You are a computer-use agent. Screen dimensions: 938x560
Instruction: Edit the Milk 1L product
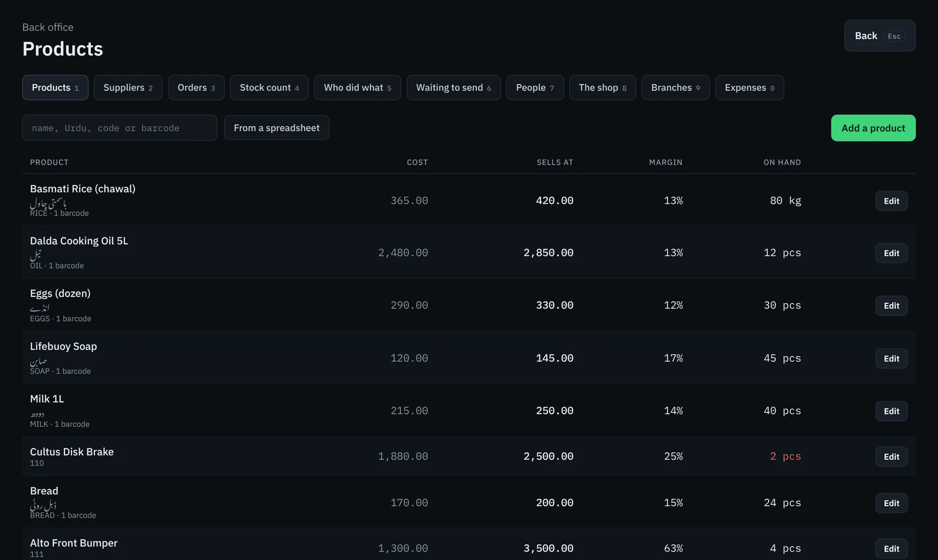tap(891, 411)
